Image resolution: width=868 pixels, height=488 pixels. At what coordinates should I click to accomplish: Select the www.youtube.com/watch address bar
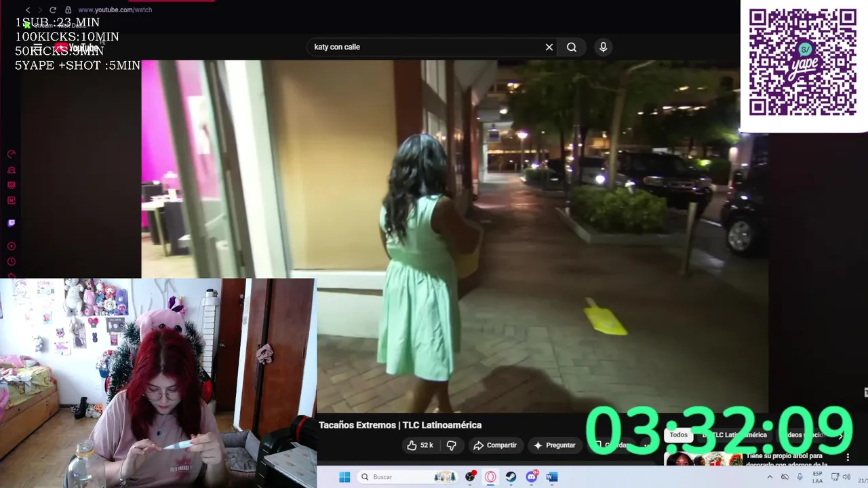[115, 10]
